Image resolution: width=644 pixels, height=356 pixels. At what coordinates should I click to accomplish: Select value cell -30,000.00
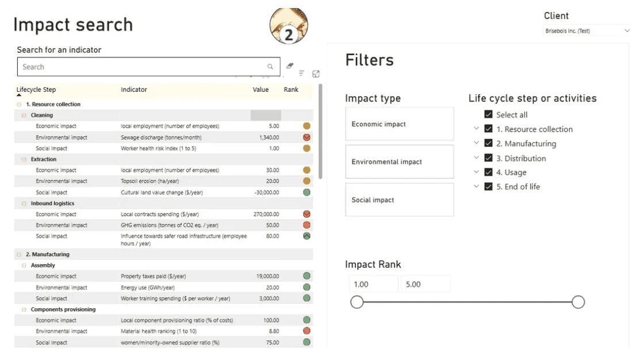(266, 192)
